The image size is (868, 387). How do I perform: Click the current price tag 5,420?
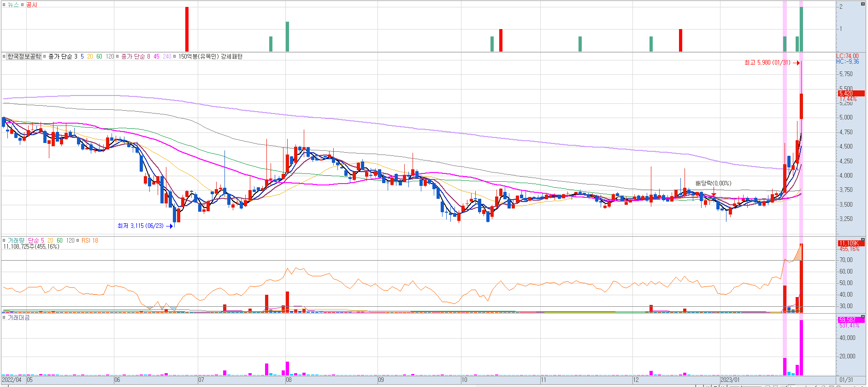(851, 93)
